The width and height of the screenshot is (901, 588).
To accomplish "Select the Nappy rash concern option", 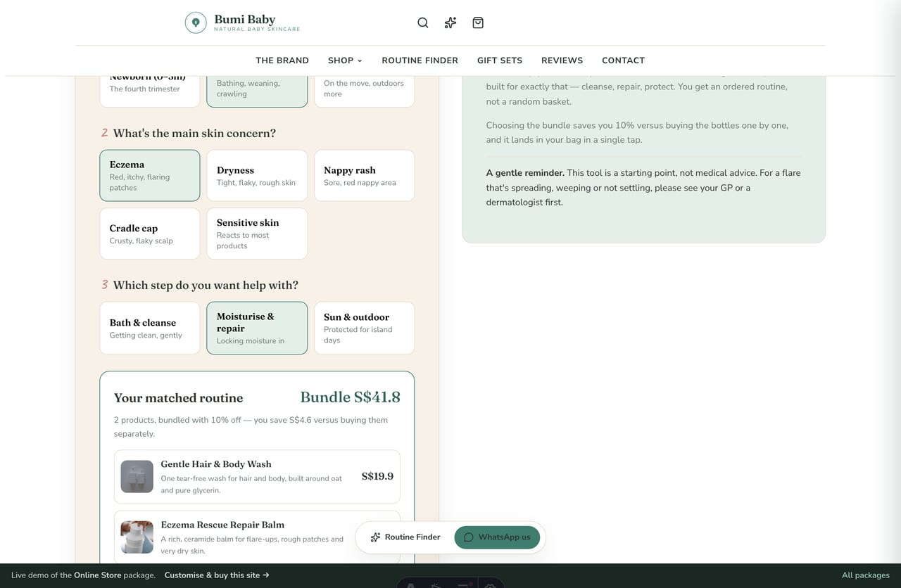I will pos(364,176).
